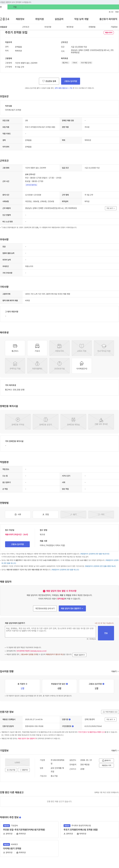This screenshot has width=119, height=868.
Task: Jump to the 전형방법 section tab
Action: pos(92,27)
